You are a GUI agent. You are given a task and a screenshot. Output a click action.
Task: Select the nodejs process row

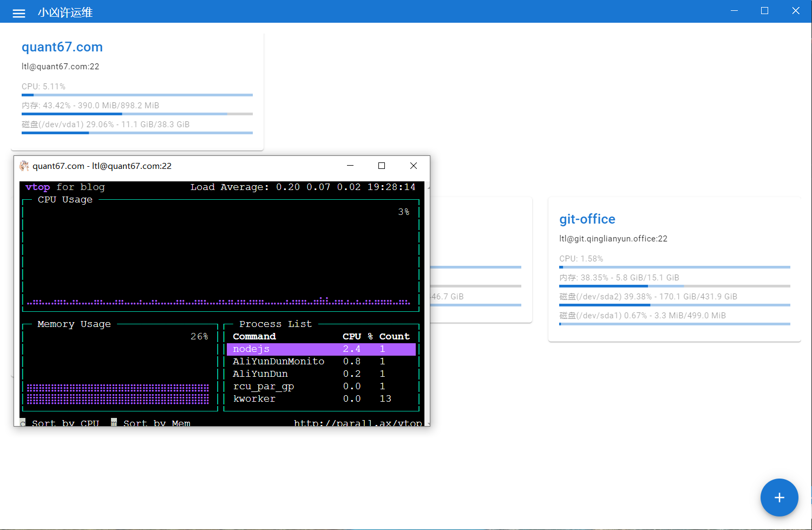321,349
